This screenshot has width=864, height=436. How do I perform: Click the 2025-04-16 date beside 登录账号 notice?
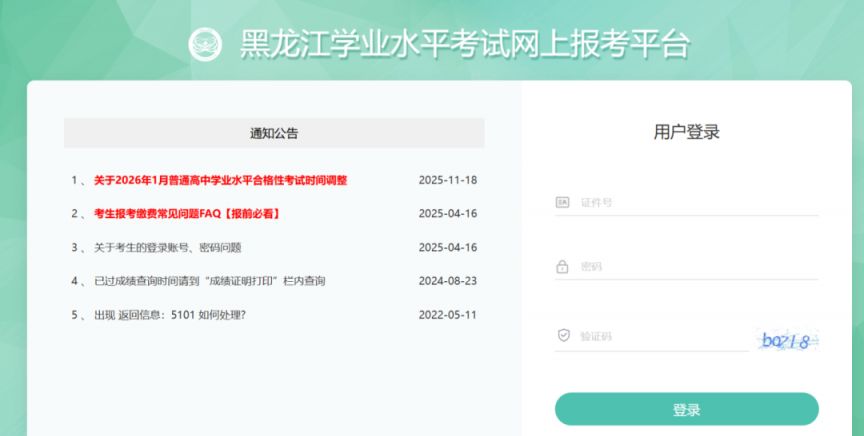tap(448, 248)
